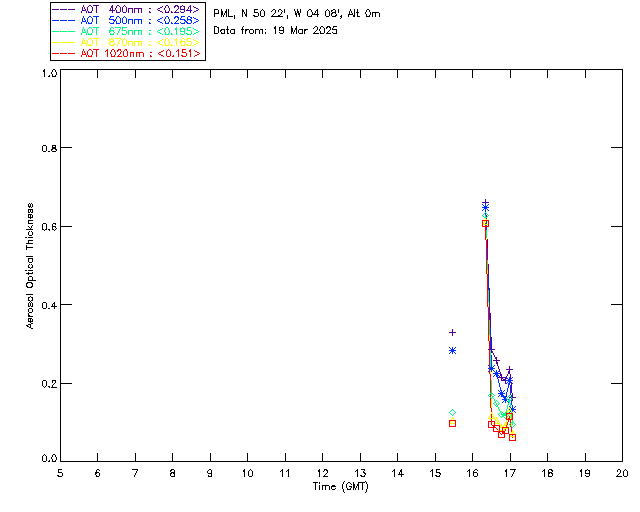Click the x-axis label 19
The width and height of the screenshot is (640, 512).
coord(585,473)
